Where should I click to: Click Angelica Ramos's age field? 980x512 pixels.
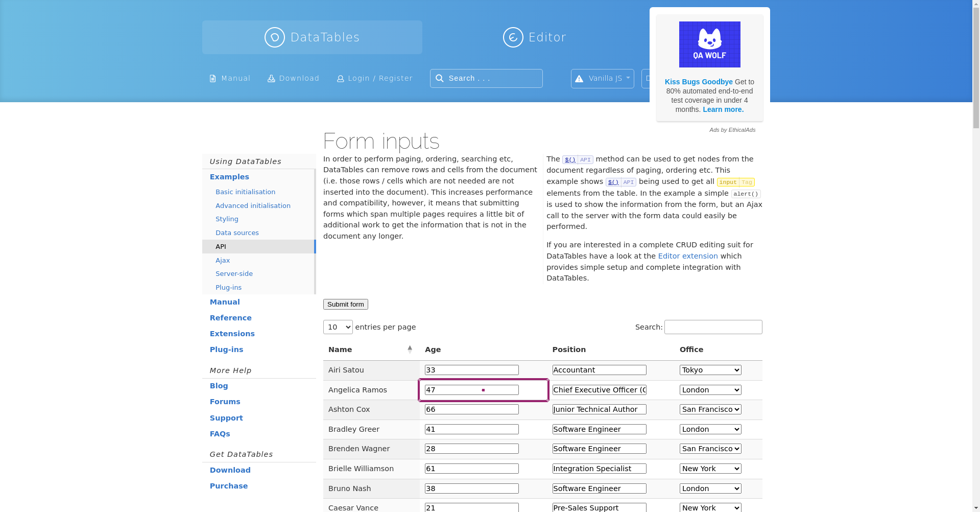[471, 390]
